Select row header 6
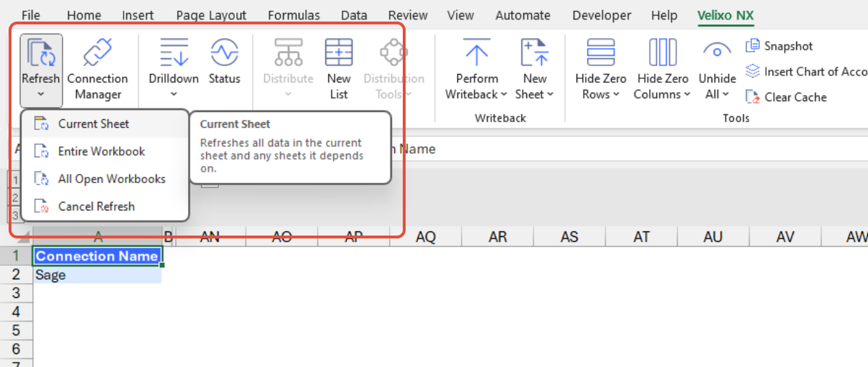 17,349
